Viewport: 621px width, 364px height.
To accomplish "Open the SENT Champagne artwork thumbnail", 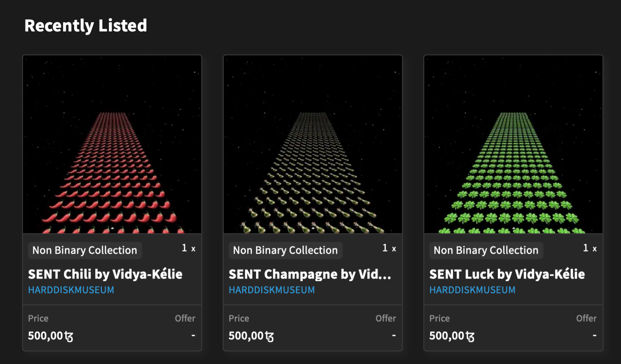I will coord(313,144).
